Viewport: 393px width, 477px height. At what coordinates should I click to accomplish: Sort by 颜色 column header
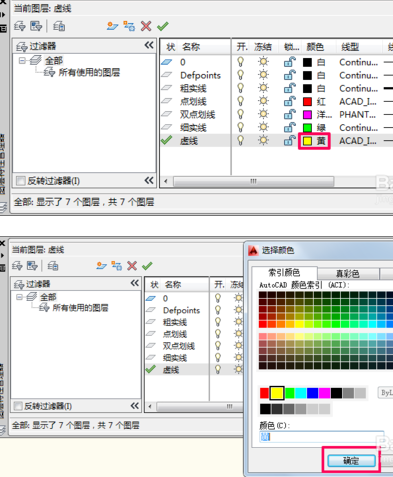tap(315, 47)
